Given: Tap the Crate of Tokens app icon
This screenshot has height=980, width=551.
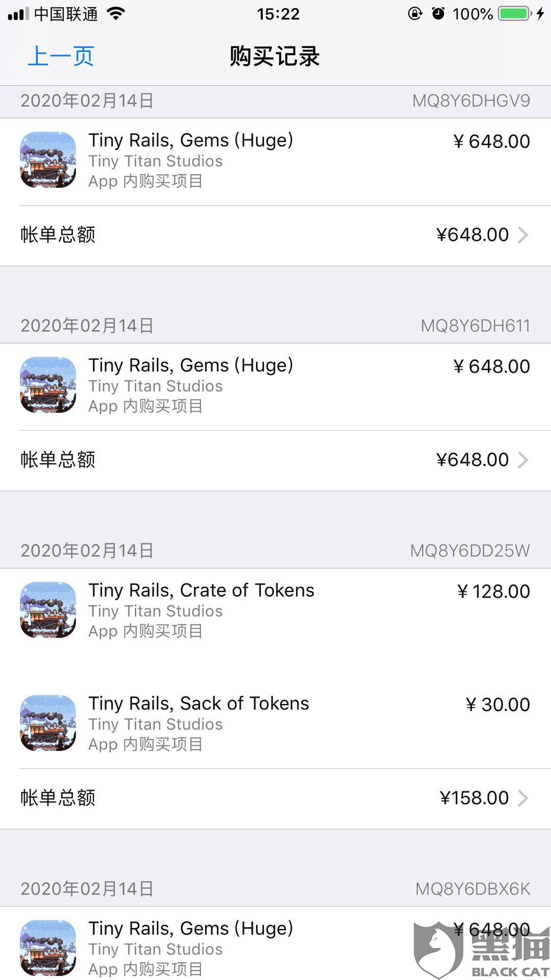Looking at the screenshot, I should (x=48, y=610).
